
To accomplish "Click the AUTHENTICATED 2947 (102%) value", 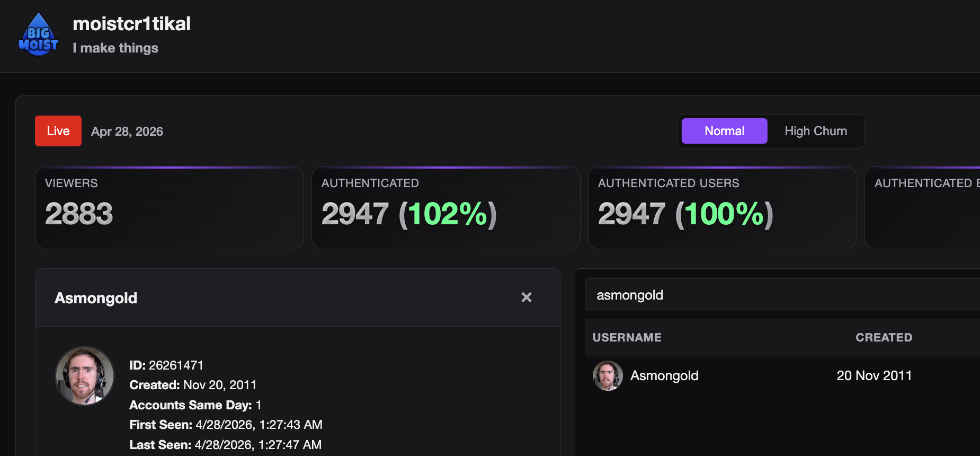I will (x=409, y=214).
